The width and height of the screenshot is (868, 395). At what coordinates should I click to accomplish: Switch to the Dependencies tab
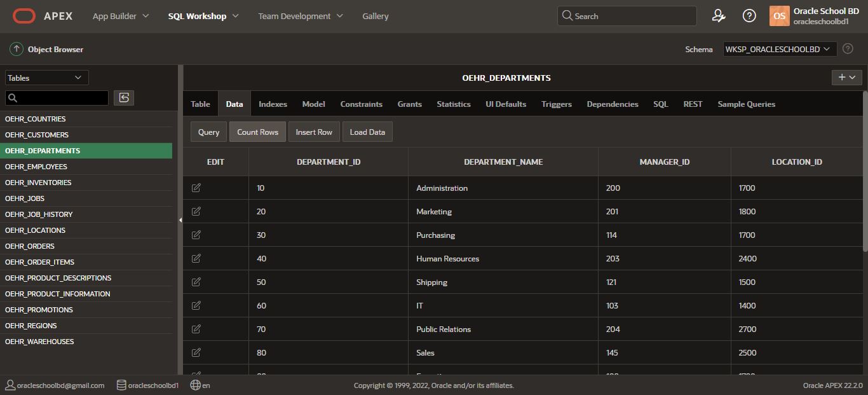coord(613,104)
